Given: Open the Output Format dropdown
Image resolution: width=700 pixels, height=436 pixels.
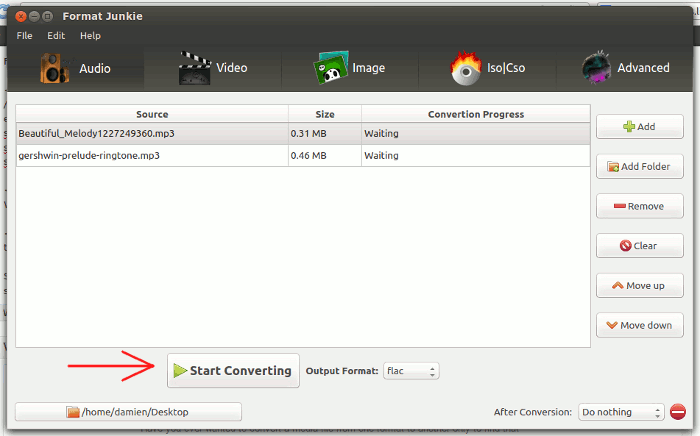Looking at the screenshot, I should click(411, 371).
